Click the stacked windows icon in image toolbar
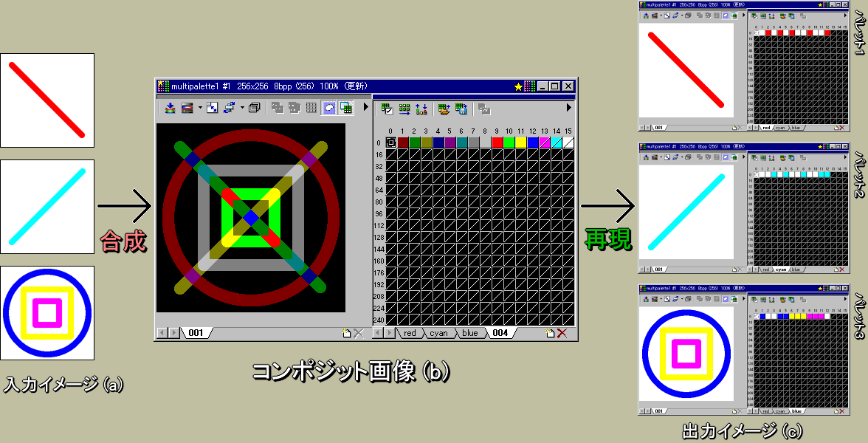 pyautogui.click(x=255, y=108)
